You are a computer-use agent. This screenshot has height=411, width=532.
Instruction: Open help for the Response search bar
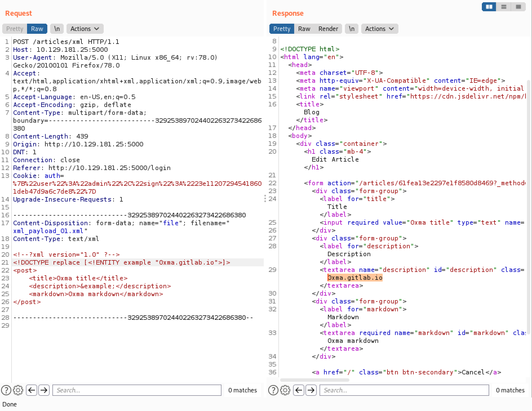click(273, 390)
